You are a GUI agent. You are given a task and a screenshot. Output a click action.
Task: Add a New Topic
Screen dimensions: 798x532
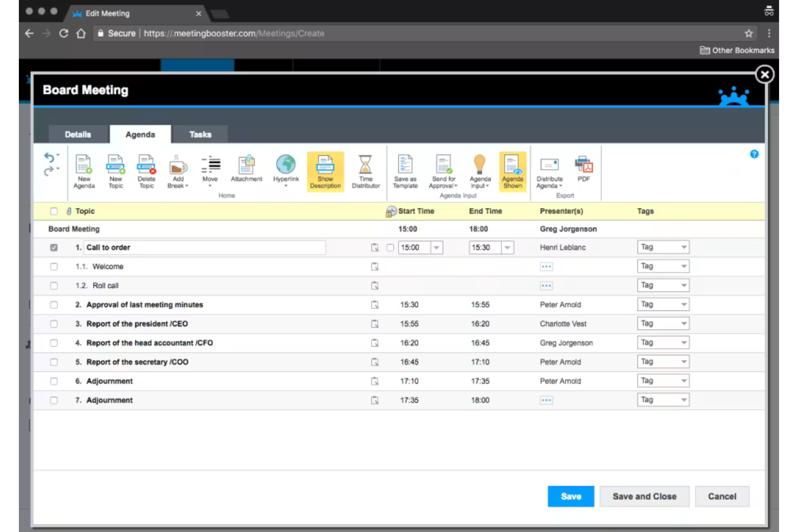[x=116, y=171]
